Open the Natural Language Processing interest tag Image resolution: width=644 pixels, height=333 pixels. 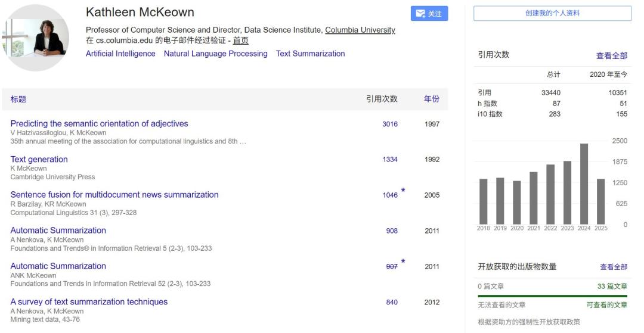[x=216, y=54]
